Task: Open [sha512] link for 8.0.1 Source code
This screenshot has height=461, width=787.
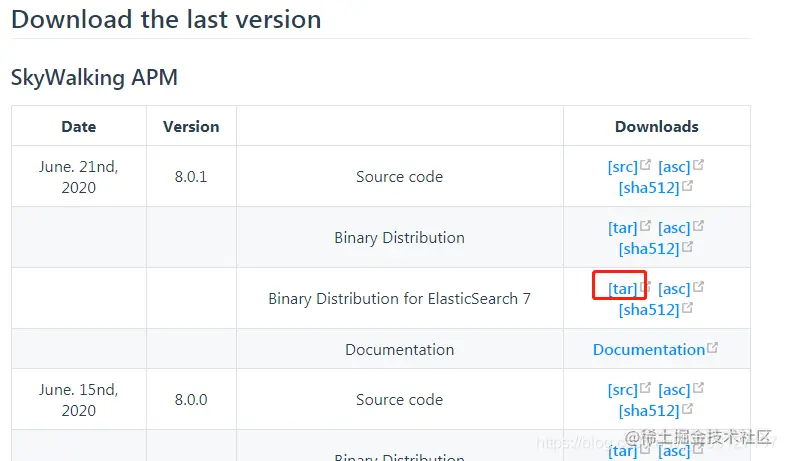Action: [648, 188]
